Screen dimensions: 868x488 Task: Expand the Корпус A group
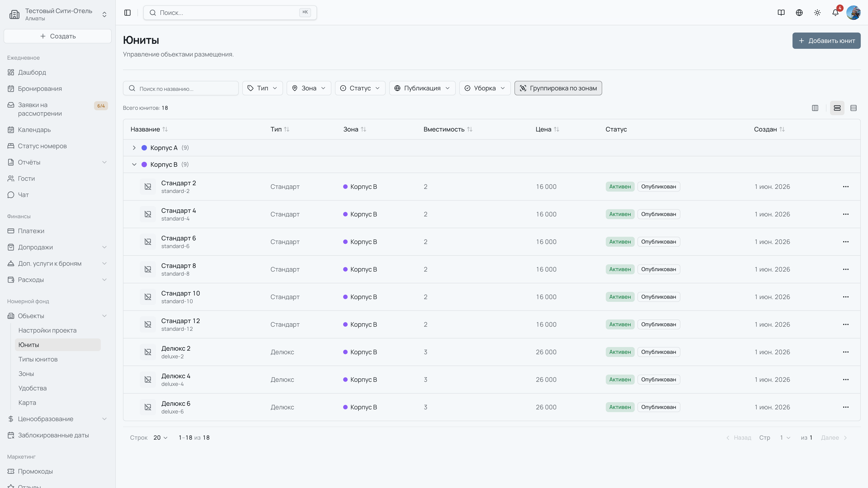pyautogui.click(x=134, y=148)
